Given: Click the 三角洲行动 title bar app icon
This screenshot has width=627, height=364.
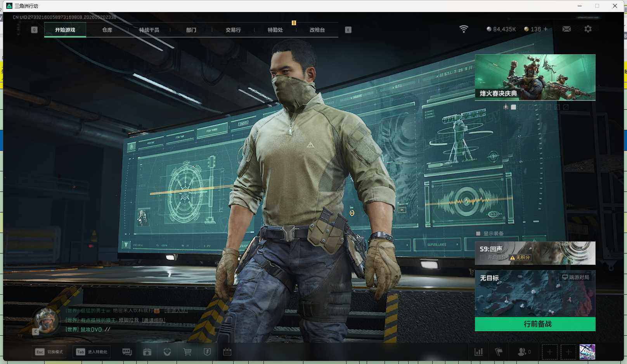Looking at the screenshot, I should pos(9,6).
